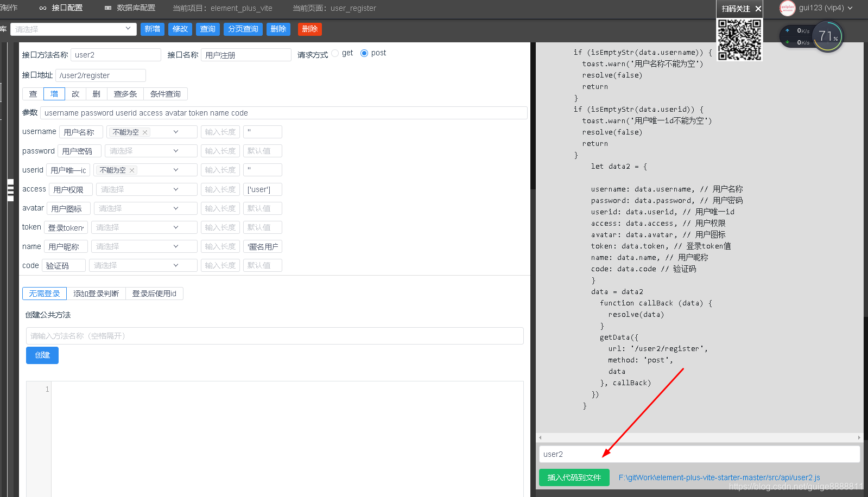Image resolution: width=868 pixels, height=497 pixels.
Task: Expand the access validation dropdown
Action: (x=176, y=189)
